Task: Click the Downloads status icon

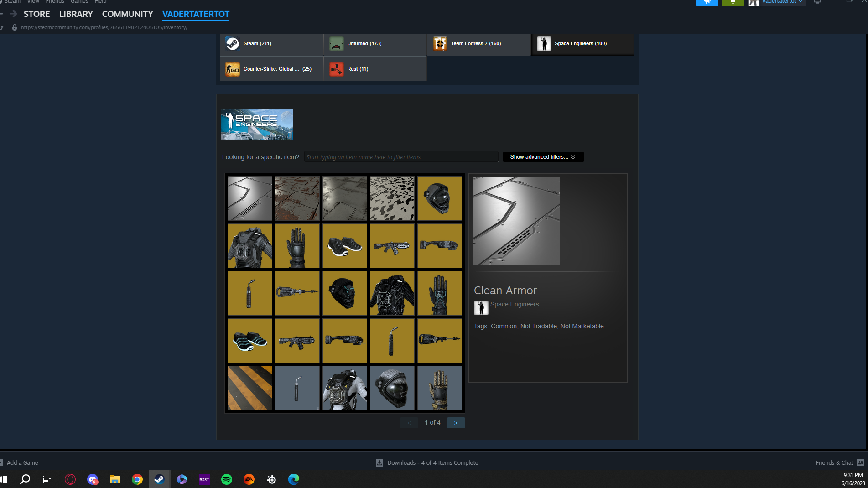Action: pyautogui.click(x=379, y=462)
